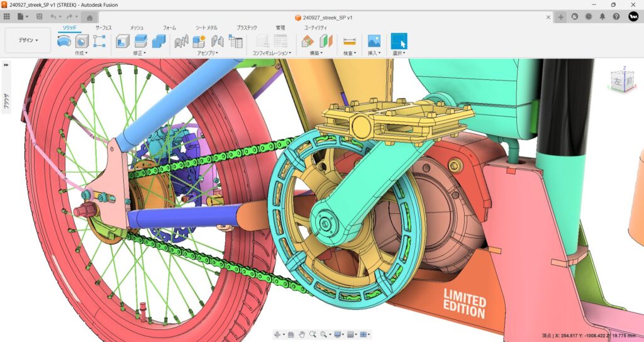Switch to the メッシュ tab
The width and height of the screenshot is (644, 342).
(x=136, y=28)
